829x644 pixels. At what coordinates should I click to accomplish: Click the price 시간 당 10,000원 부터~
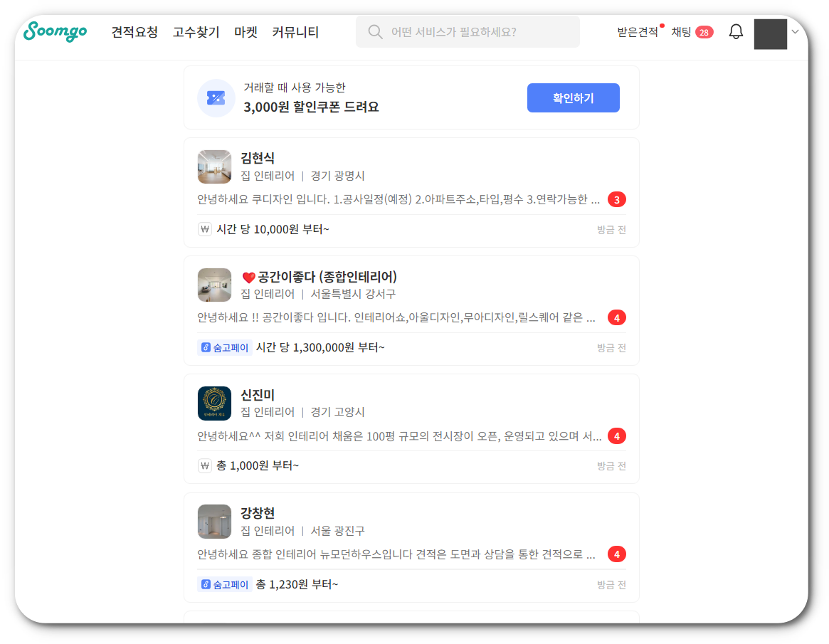click(273, 229)
